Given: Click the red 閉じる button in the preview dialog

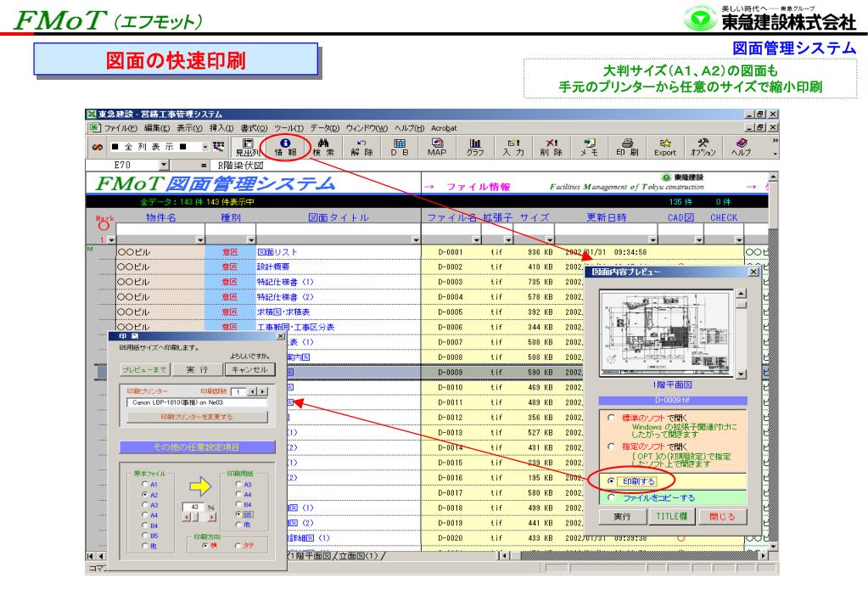Looking at the screenshot, I should pyautogui.click(x=722, y=516).
